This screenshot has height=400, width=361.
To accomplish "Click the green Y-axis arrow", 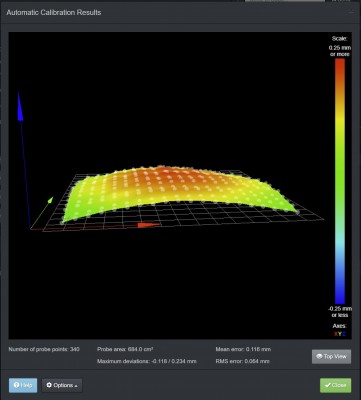I will [x=50, y=200].
